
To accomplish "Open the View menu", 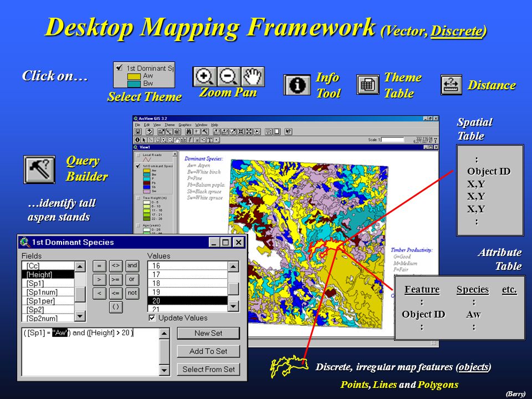I will (x=157, y=125).
